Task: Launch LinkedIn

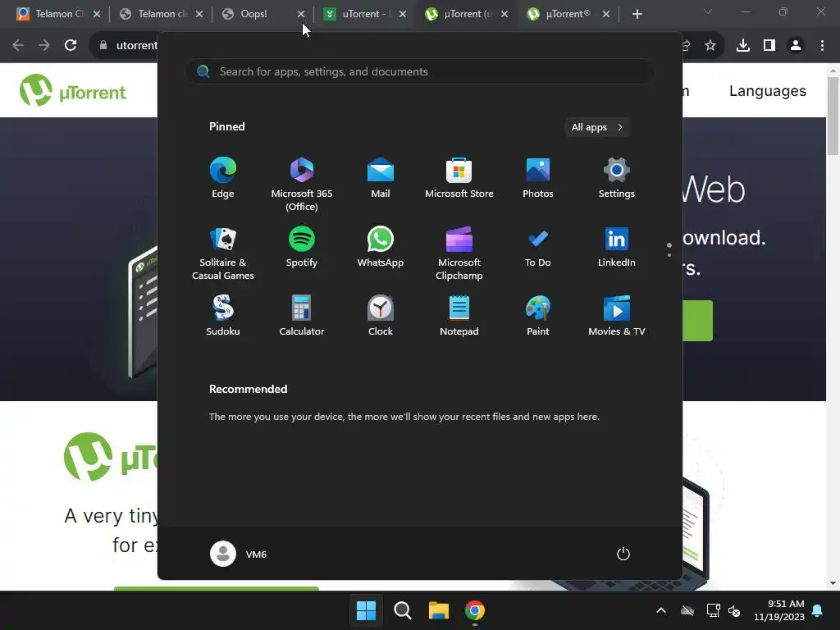Action: point(617,248)
